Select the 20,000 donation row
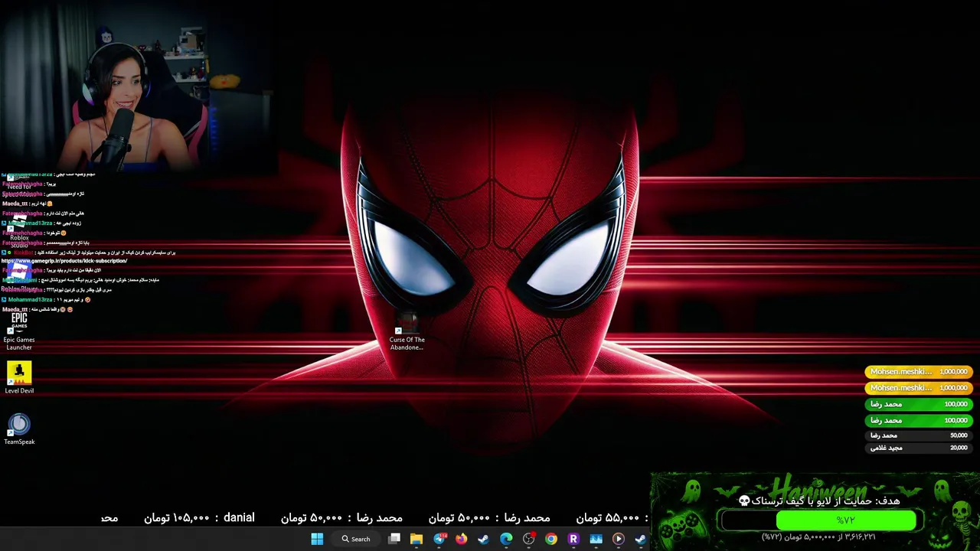Screen dimensions: 980x551 [x=918, y=448]
